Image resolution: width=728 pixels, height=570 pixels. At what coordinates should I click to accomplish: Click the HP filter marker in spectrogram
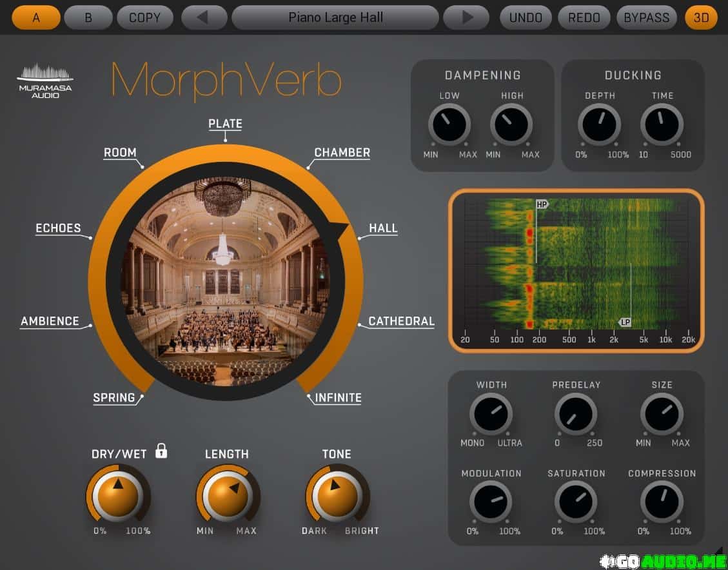pyautogui.click(x=542, y=204)
